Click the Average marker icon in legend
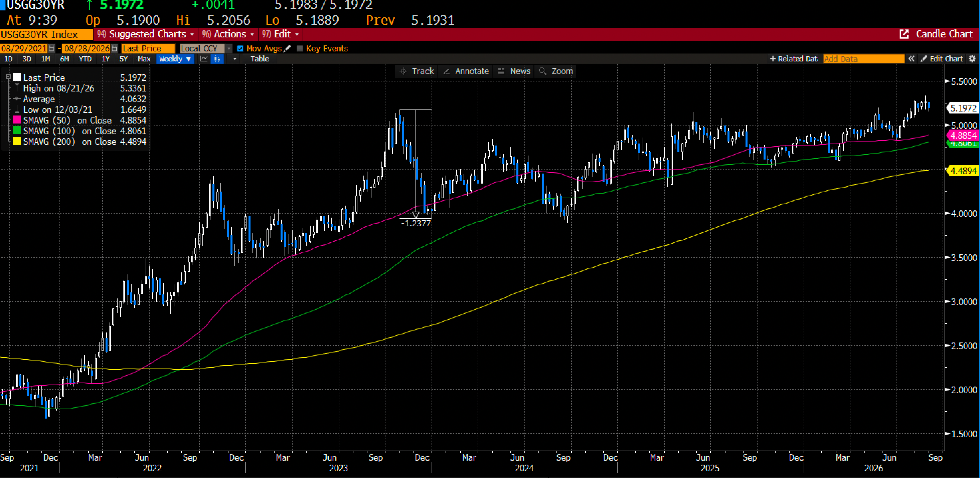Image resolution: width=980 pixels, height=478 pixels. click(x=17, y=99)
